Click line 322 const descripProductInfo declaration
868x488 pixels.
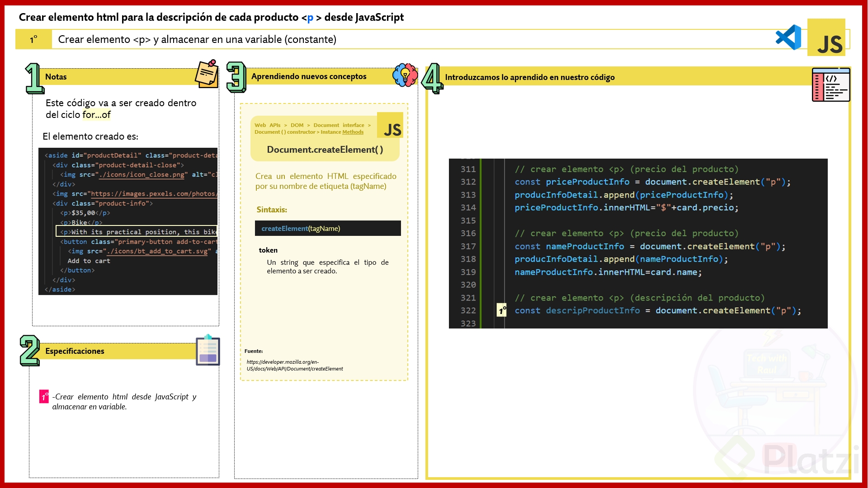click(658, 310)
